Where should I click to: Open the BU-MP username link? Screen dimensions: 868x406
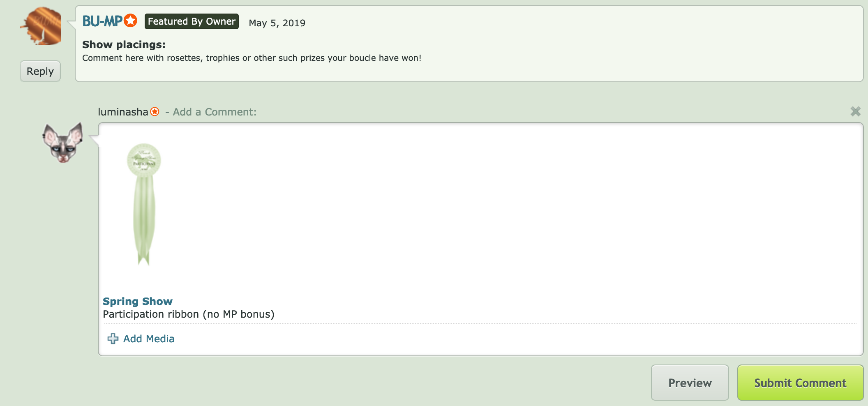pos(102,21)
